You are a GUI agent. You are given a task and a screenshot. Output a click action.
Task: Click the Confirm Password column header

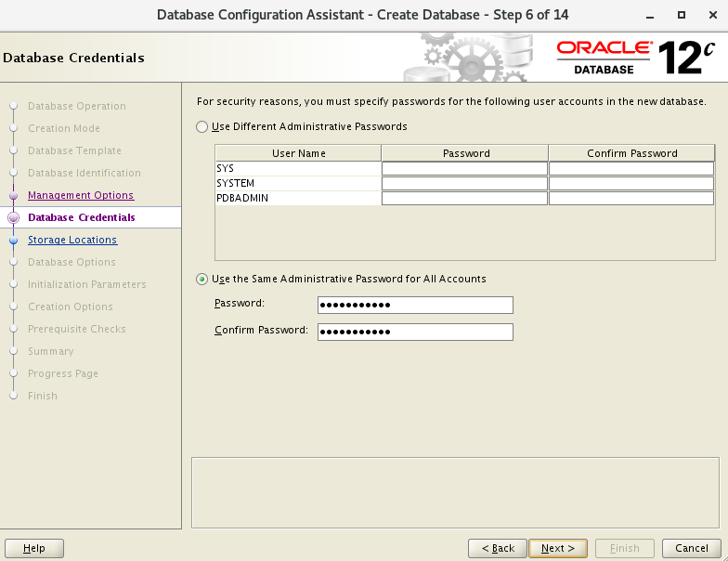click(631, 153)
